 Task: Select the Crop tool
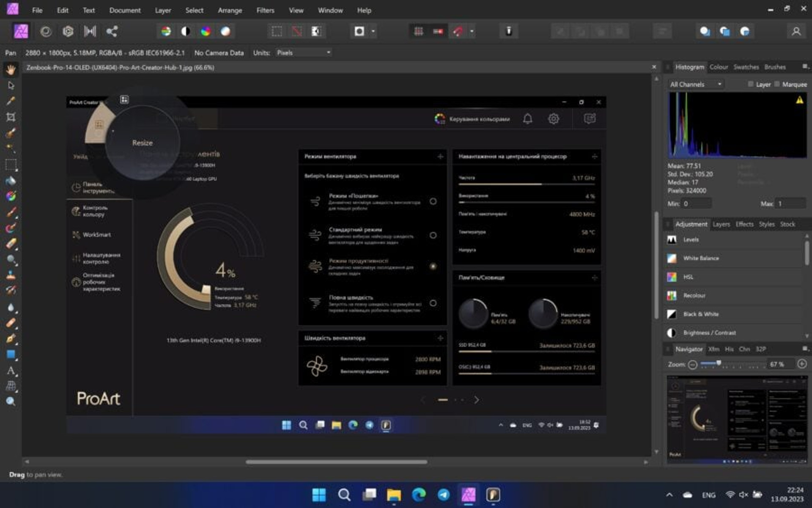(11, 117)
